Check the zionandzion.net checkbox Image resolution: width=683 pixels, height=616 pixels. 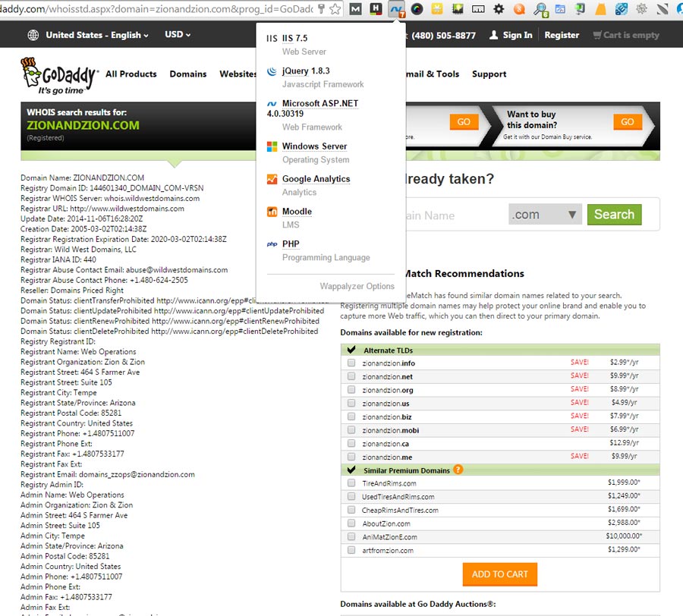click(351, 376)
